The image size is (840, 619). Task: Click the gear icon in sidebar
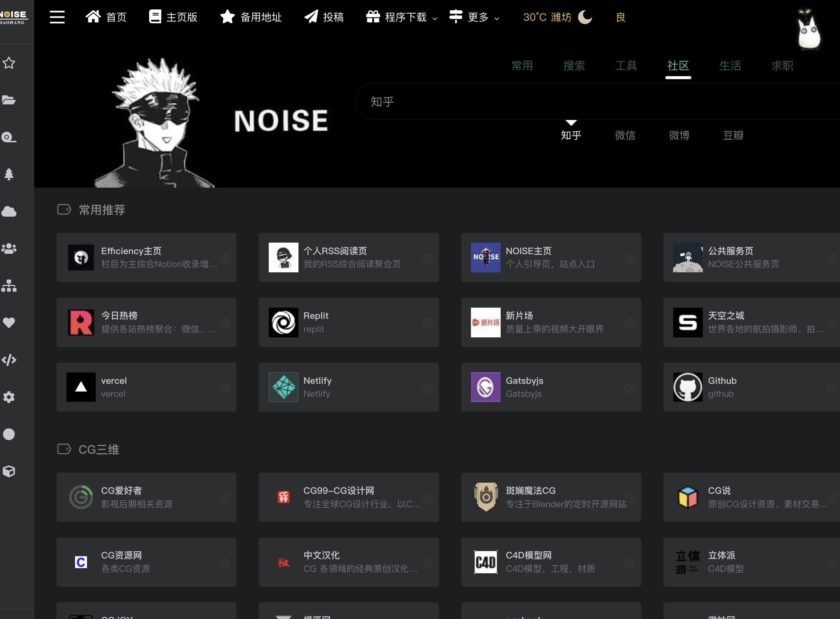(x=9, y=397)
